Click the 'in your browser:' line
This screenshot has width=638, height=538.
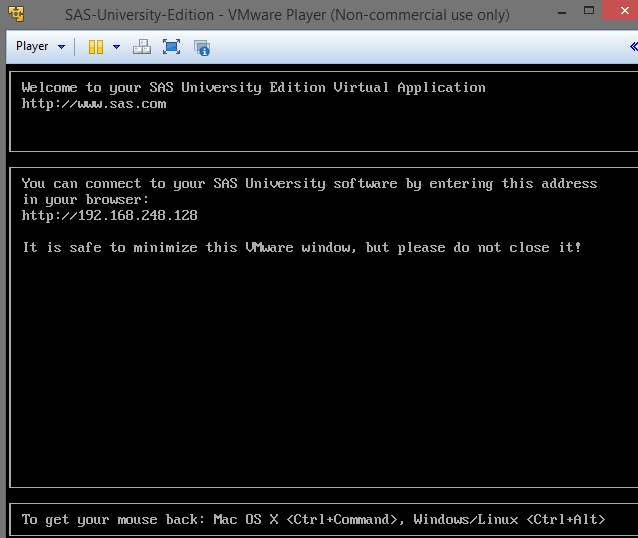[86, 199]
